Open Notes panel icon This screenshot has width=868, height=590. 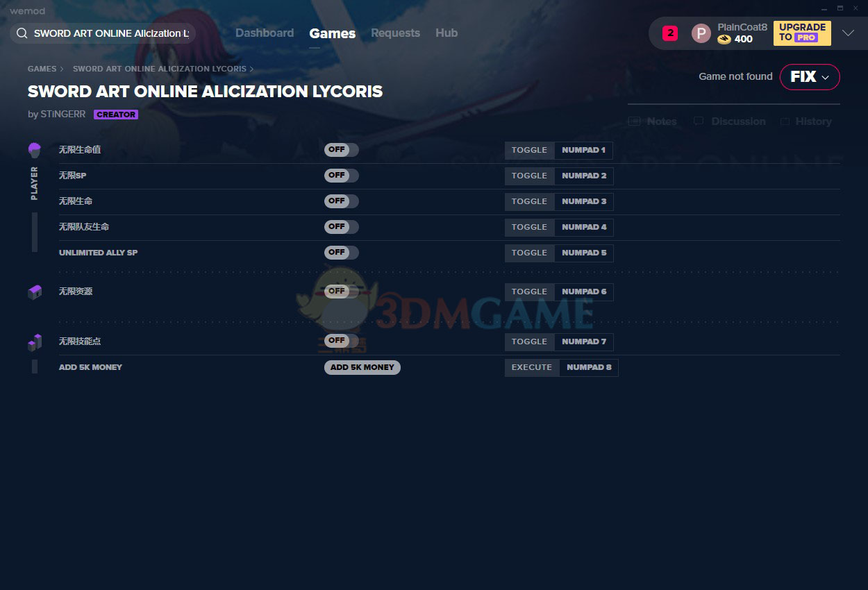pyautogui.click(x=634, y=121)
